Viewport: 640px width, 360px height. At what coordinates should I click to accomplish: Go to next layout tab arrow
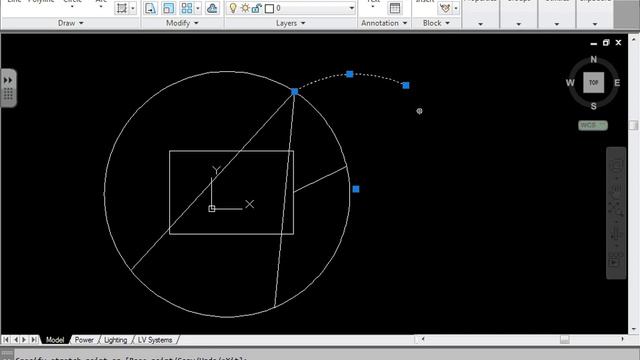pyautogui.click(x=24, y=340)
